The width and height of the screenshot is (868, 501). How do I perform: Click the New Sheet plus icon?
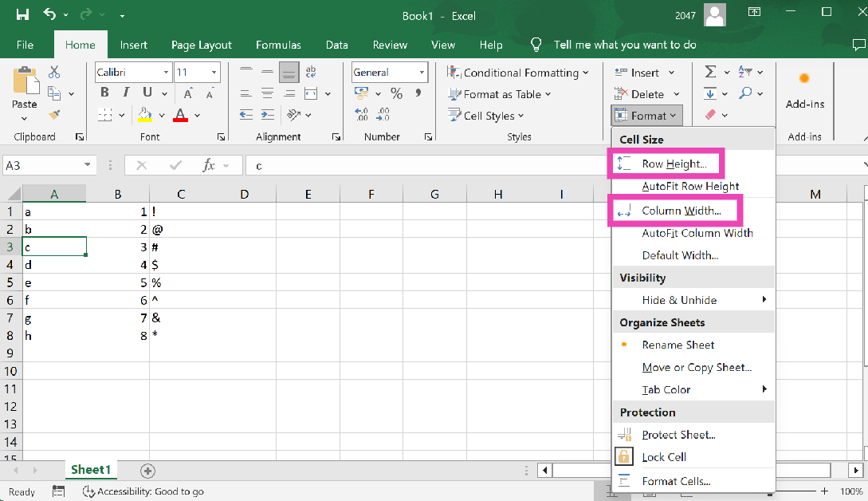(147, 470)
